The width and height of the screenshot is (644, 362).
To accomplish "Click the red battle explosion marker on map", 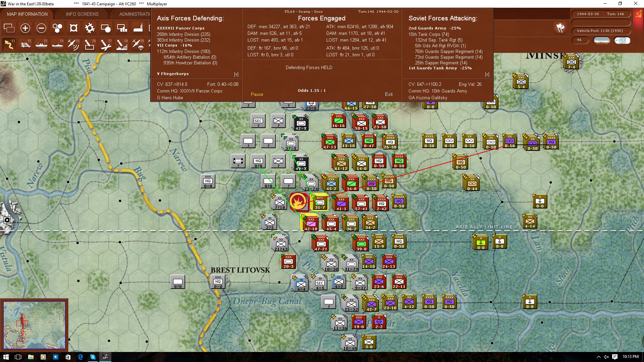I will point(298,201).
